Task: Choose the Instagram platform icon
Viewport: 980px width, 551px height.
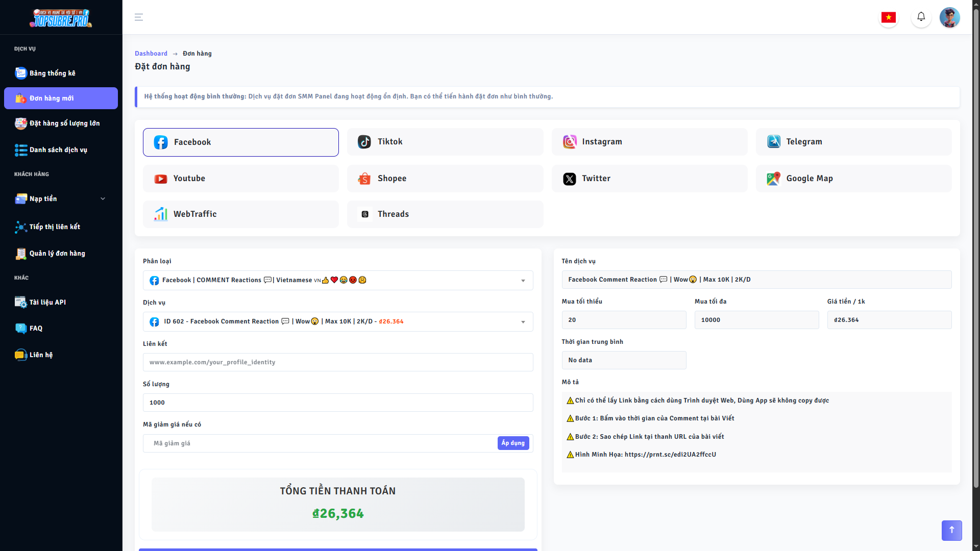Action: pyautogui.click(x=570, y=142)
